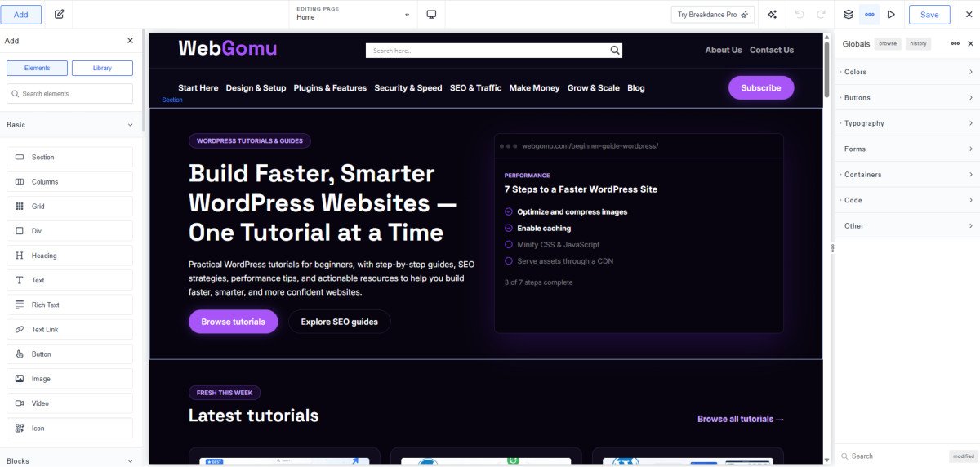Add a Heading element

(x=69, y=256)
